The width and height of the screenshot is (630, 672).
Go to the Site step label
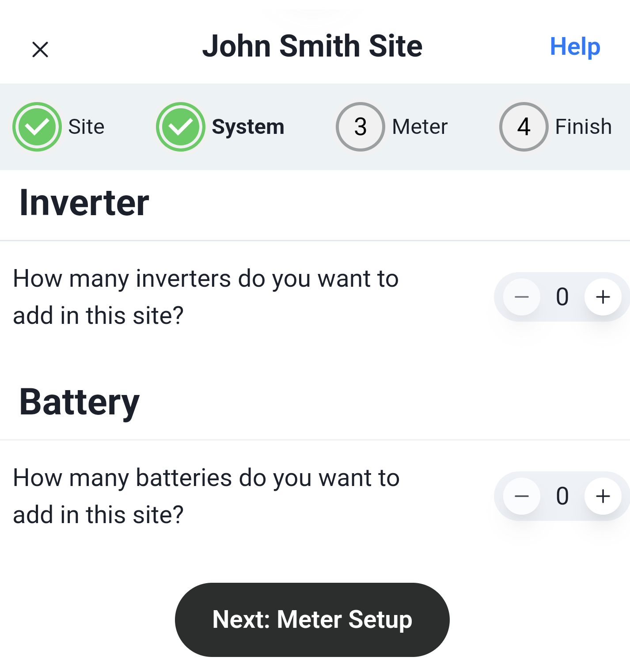coord(86,127)
